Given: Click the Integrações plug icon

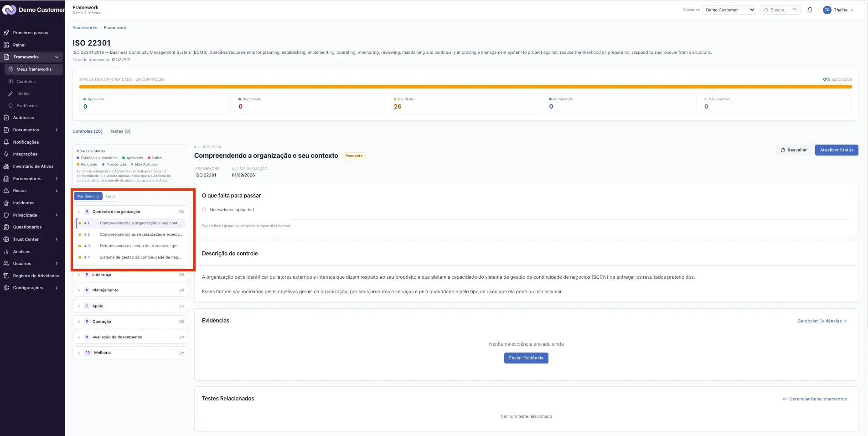Looking at the screenshot, I should point(6,154).
